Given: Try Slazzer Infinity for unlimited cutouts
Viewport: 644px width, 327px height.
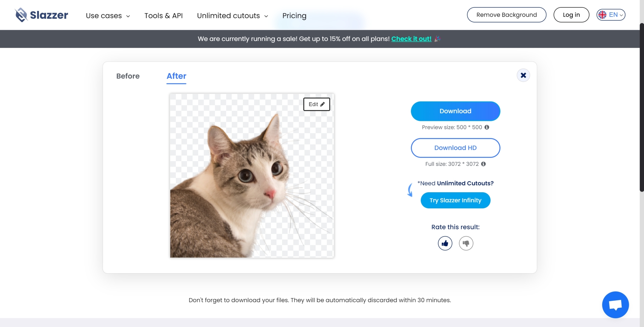Looking at the screenshot, I should coord(455,200).
